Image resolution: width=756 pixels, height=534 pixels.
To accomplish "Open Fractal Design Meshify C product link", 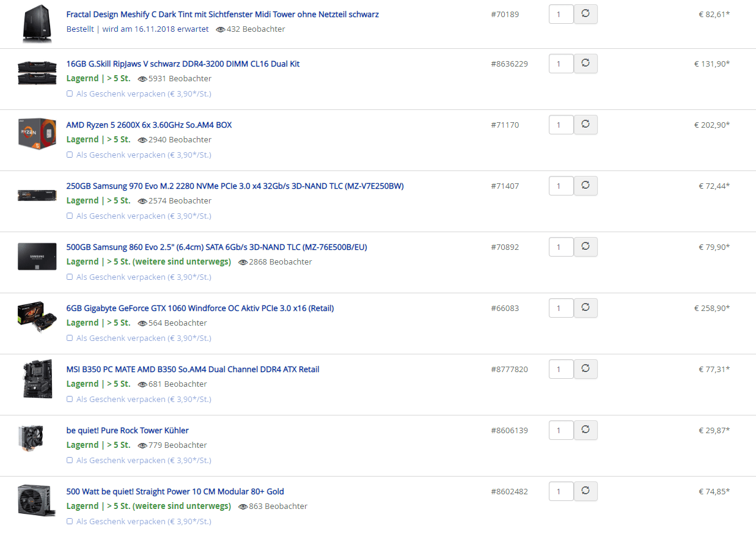I will (x=222, y=14).
